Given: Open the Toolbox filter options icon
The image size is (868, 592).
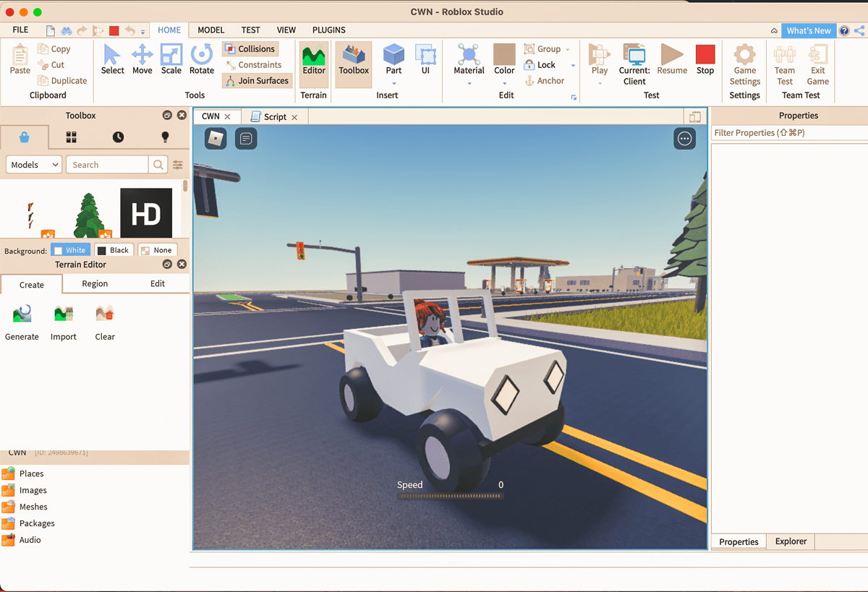Looking at the screenshot, I should (x=178, y=165).
